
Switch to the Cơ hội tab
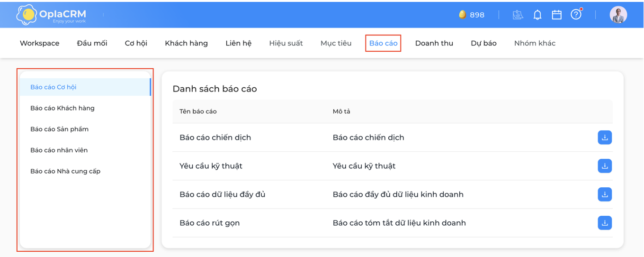136,43
